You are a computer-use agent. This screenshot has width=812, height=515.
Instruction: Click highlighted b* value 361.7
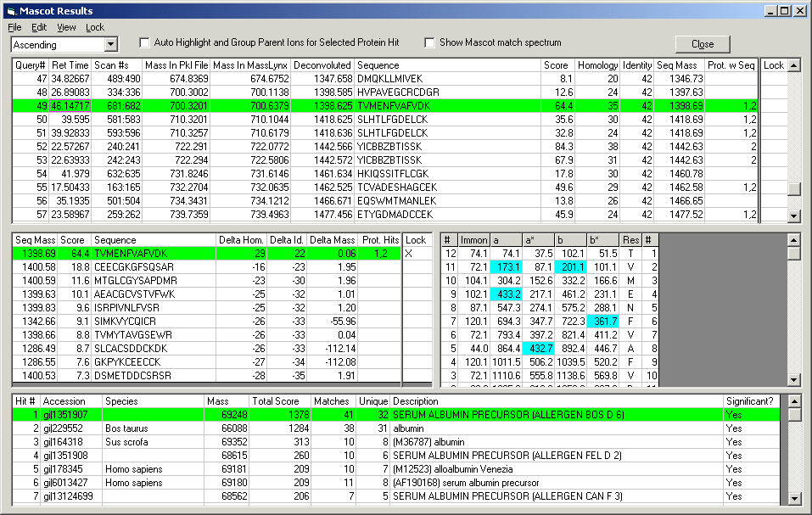(603, 322)
